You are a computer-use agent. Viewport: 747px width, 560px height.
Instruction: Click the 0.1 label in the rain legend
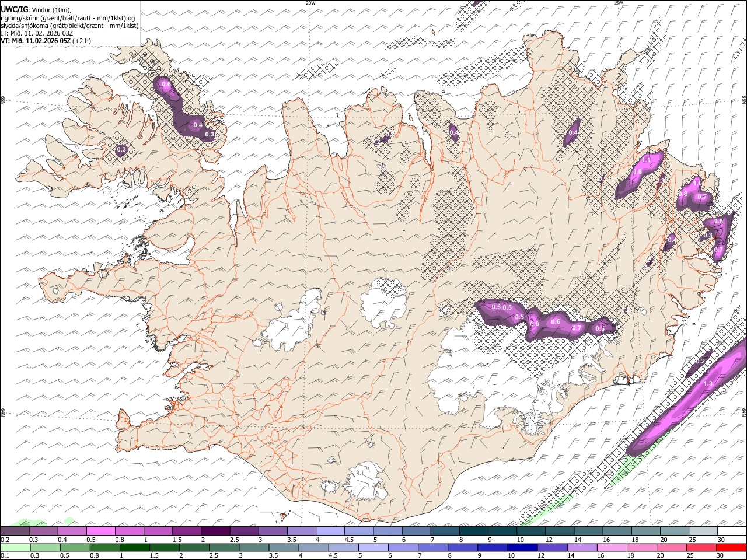click(4, 556)
